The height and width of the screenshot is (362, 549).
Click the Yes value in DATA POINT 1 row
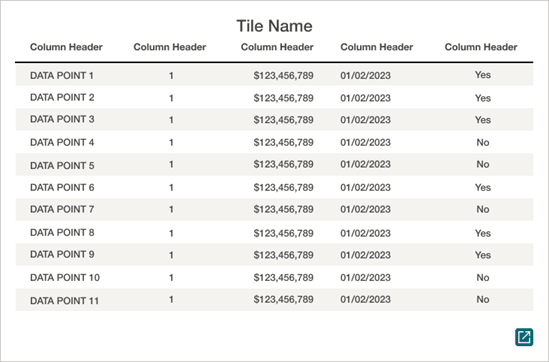pos(483,75)
